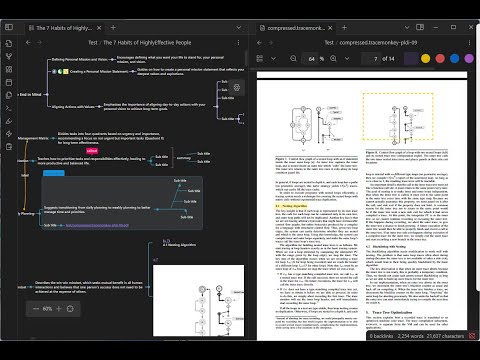Collapse the 'End in Mind' node branch

tap(47, 94)
